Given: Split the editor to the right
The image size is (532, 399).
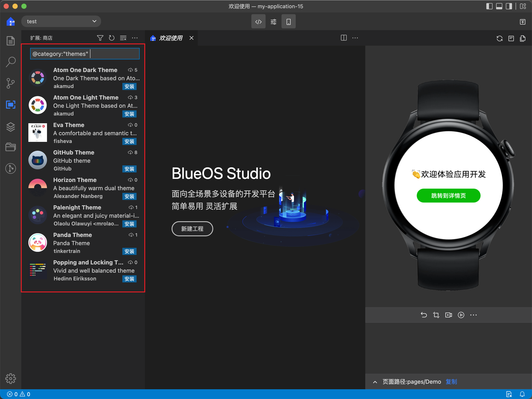Looking at the screenshot, I should (344, 38).
